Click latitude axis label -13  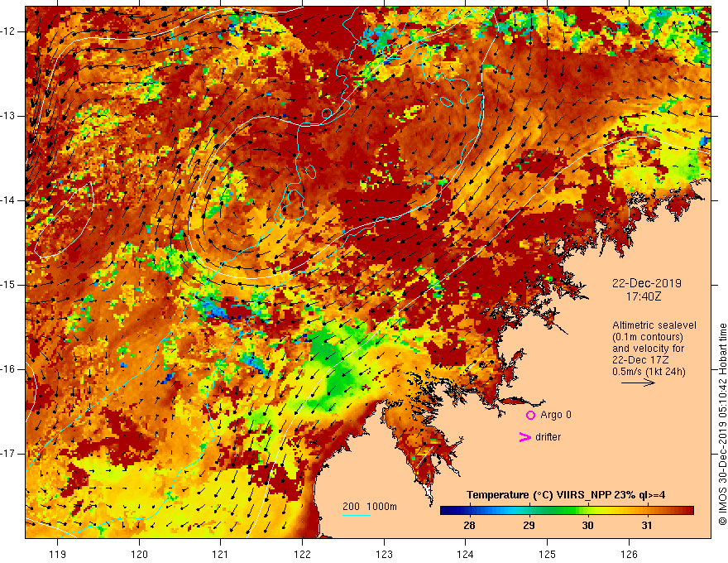point(8,116)
